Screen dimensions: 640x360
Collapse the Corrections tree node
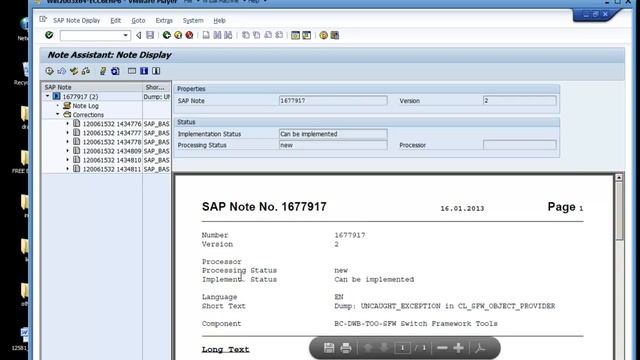(x=58, y=114)
